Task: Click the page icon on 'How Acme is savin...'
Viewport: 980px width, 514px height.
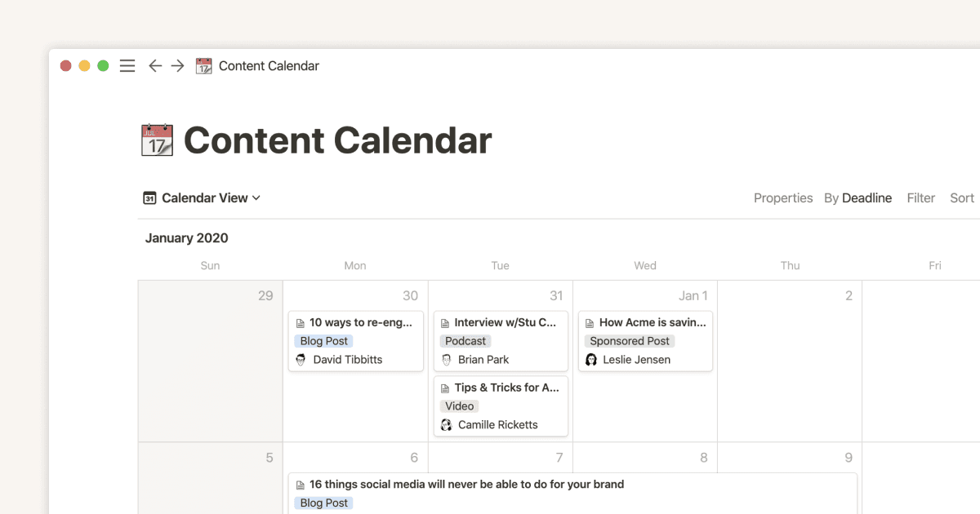Action: coord(589,322)
